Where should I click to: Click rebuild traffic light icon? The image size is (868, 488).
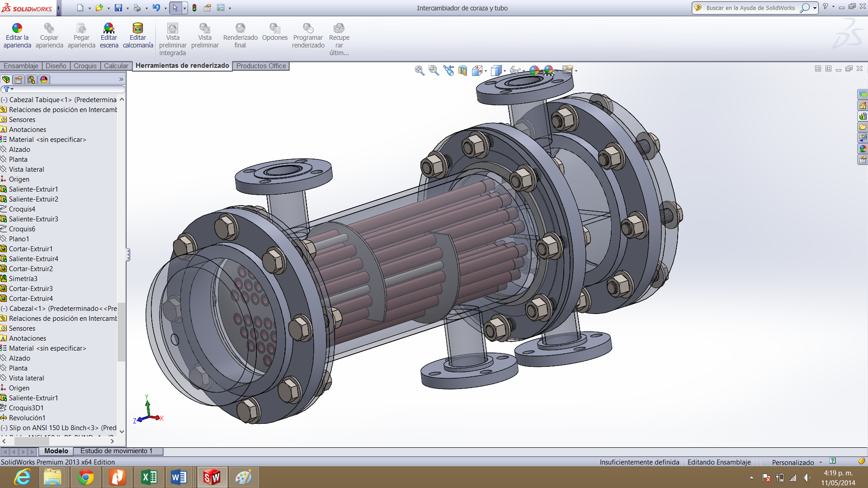coord(194,8)
